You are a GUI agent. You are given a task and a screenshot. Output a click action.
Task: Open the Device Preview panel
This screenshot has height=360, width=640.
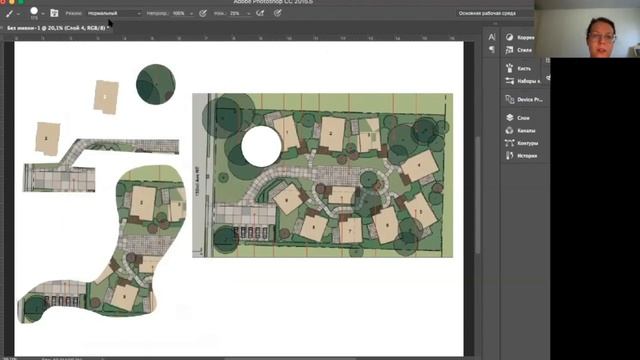tap(524, 100)
